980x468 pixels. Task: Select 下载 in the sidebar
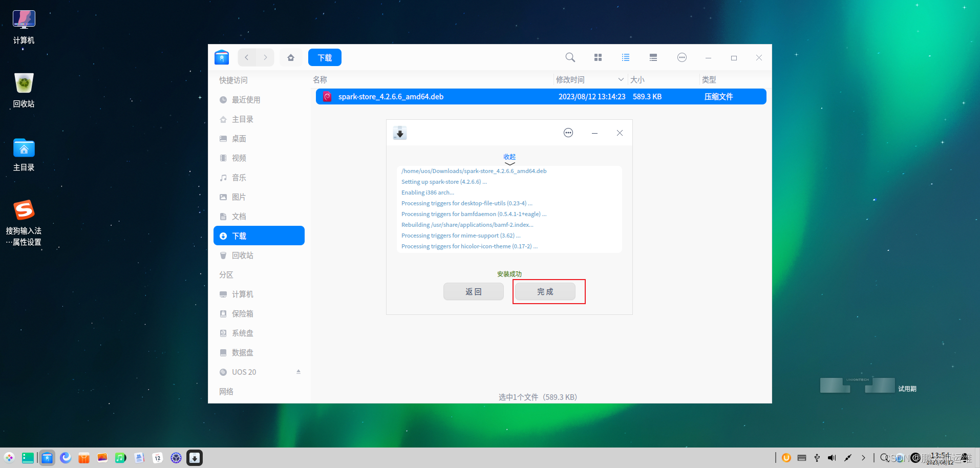coord(259,236)
